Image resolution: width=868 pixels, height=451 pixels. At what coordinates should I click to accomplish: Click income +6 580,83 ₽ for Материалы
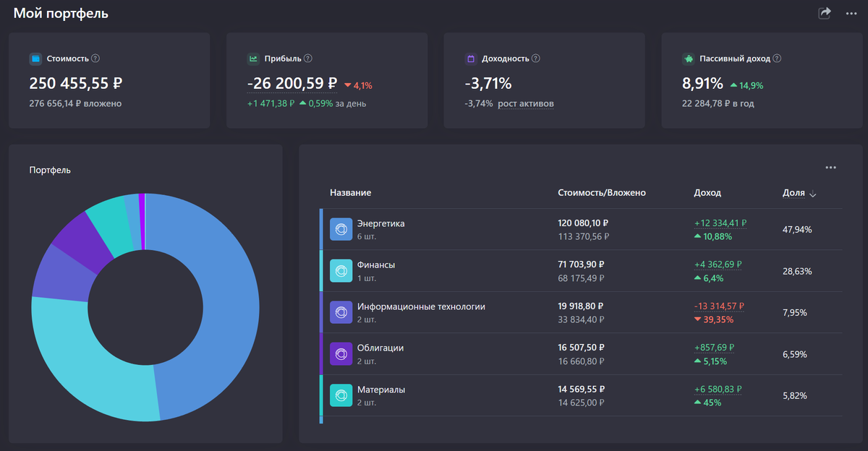pos(718,390)
